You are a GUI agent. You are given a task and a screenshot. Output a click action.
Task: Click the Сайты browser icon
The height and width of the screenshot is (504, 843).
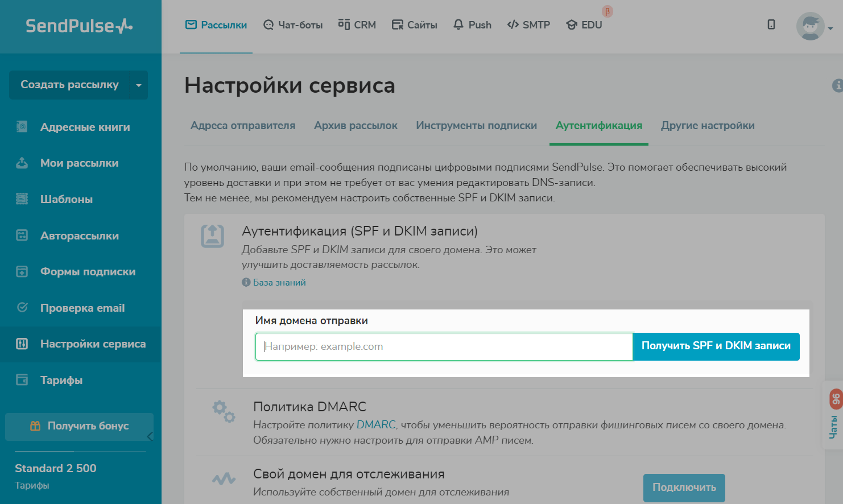pyautogui.click(x=397, y=24)
